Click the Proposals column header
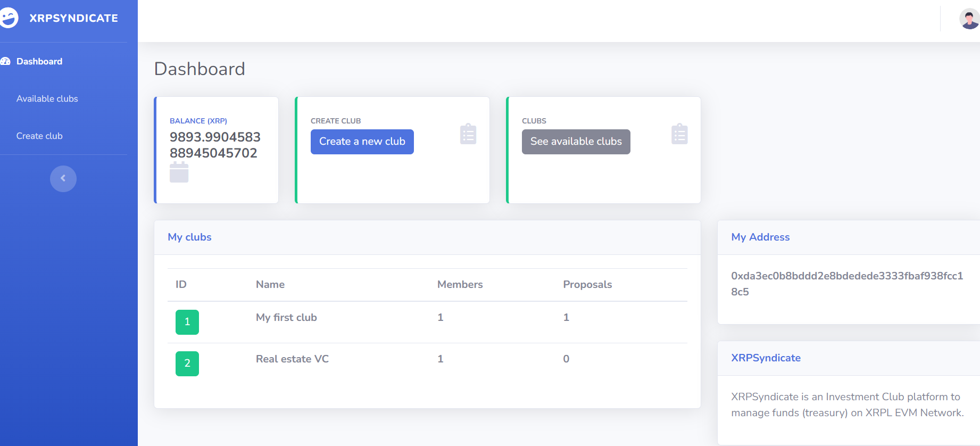 (587, 284)
